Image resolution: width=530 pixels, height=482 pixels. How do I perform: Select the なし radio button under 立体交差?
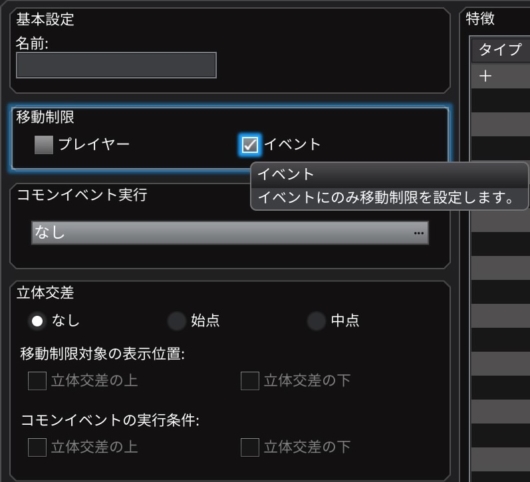[37, 321]
